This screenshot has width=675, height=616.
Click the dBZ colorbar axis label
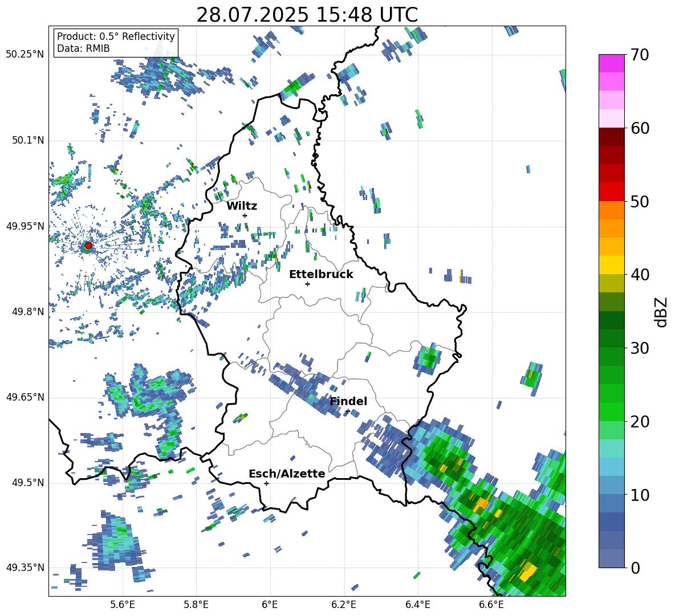662,312
